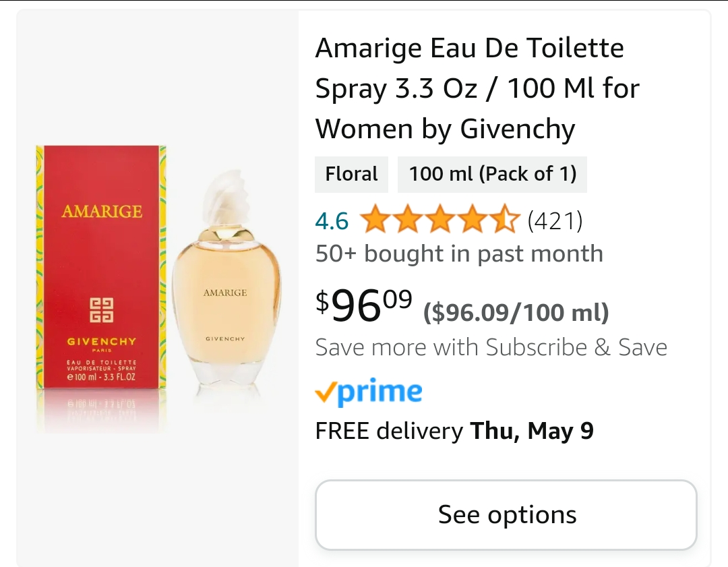Select the 100 ml (Pack of 1) tag
The image size is (728, 567).
click(x=492, y=174)
